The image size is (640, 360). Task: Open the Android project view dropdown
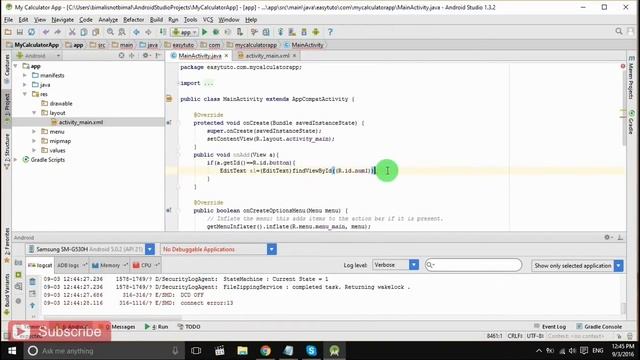[x=38, y=56]
